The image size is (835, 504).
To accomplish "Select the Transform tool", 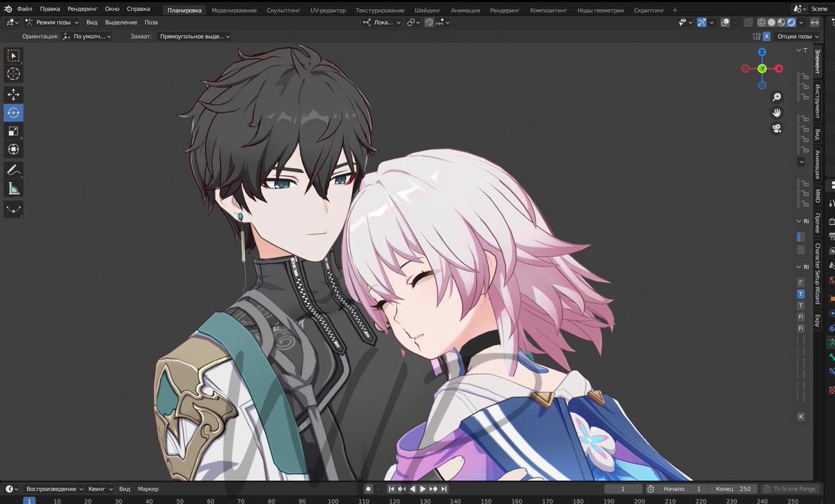I will tap(14, 149).
